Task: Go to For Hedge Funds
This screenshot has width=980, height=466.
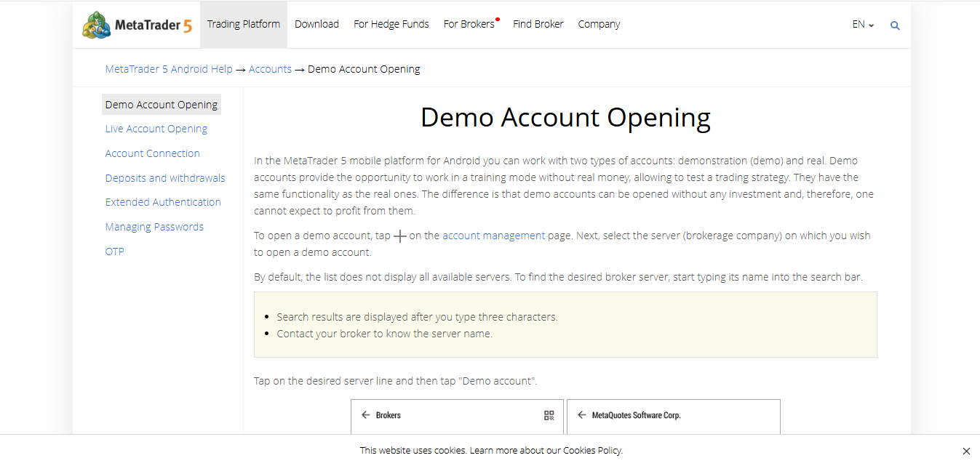Action: tap(391, 24)
